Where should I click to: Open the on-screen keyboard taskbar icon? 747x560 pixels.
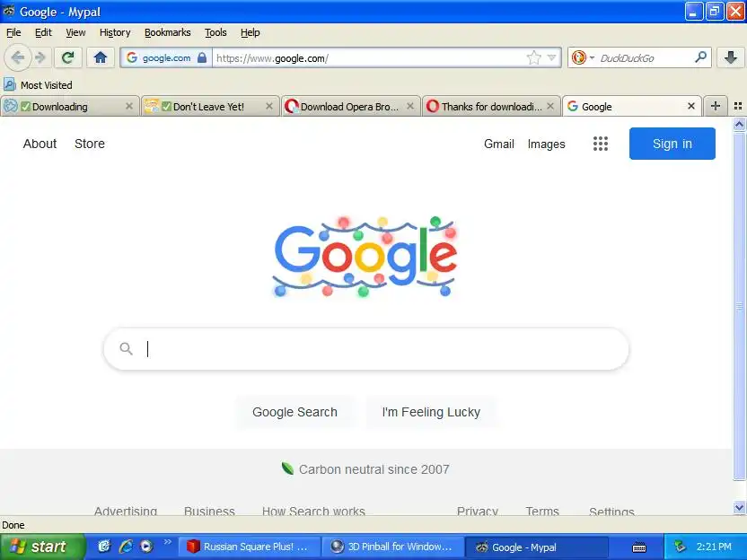(639, 547)
